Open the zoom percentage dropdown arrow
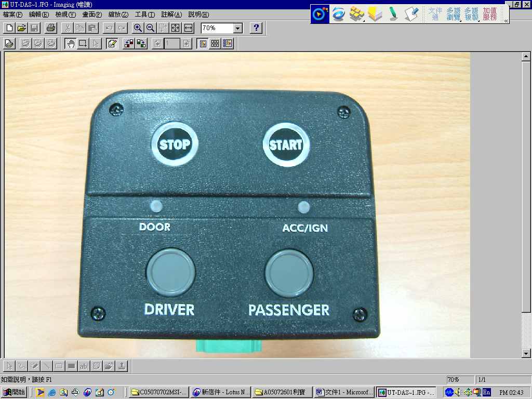The height and width of the screenshot is (399, 532). 238,28
